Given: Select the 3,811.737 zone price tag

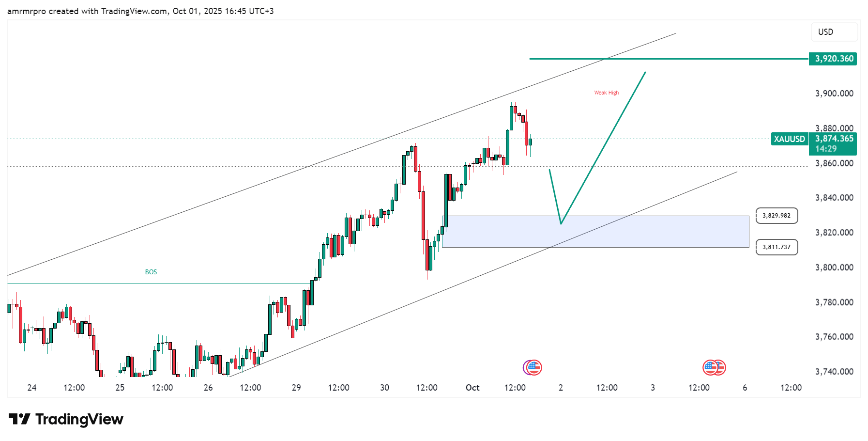Looking at the screenshot, I should [776, 247].
